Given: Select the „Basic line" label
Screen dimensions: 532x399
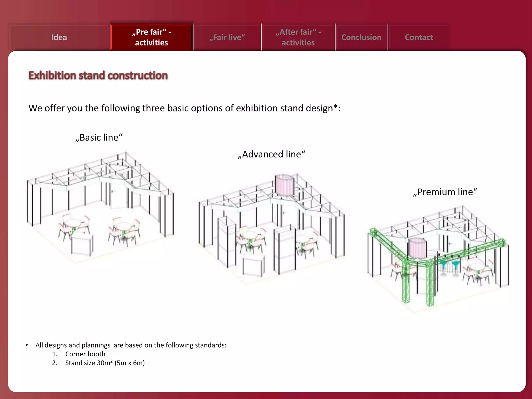Looking at the screenshot, I should pos(99,137).
